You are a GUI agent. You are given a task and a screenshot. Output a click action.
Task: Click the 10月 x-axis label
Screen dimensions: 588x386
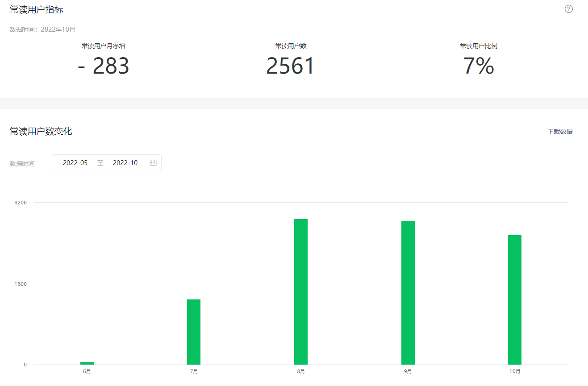(x=515, y=371)
